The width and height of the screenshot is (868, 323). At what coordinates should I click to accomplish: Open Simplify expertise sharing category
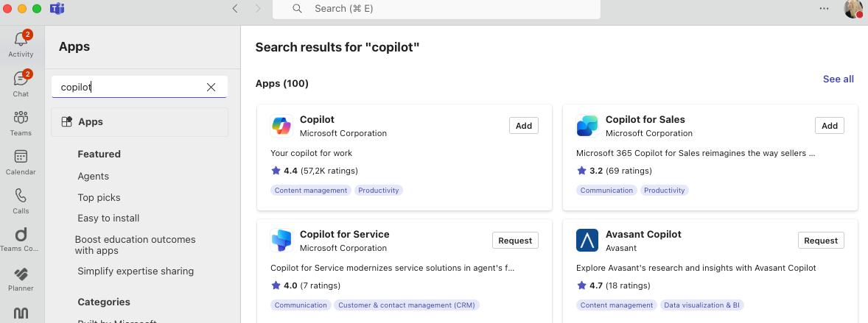[x=136, y=271]
